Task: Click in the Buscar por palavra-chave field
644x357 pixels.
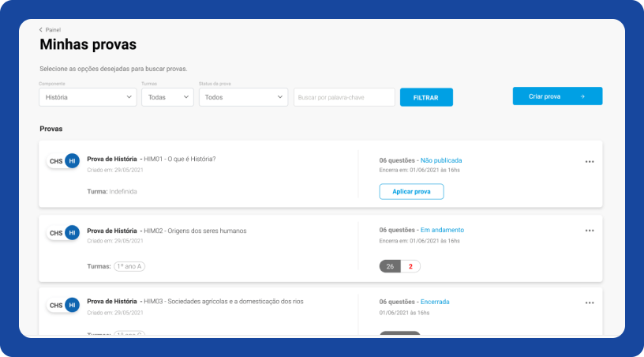Action: [344, 97]
